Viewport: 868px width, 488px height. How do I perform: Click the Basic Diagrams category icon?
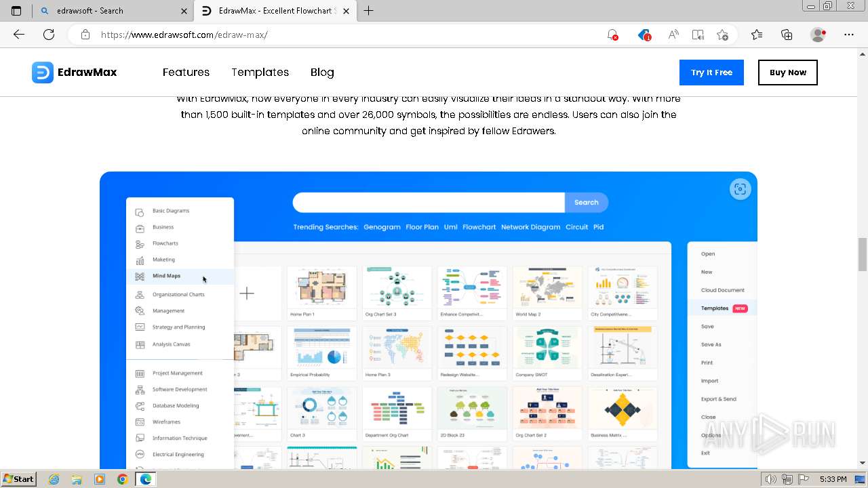[x=140, y=211]
